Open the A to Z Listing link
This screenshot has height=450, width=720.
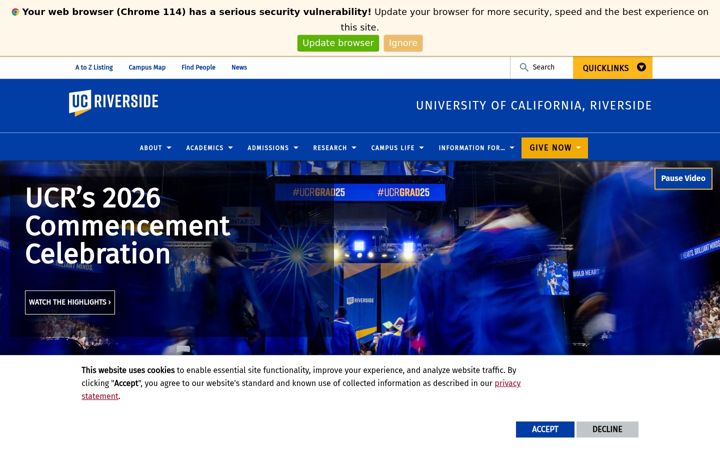click(94, 68)
